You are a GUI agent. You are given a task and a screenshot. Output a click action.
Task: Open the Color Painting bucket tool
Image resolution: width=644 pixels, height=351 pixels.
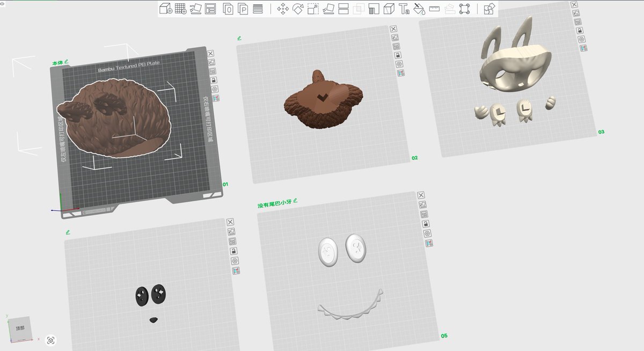pos(420,9)
